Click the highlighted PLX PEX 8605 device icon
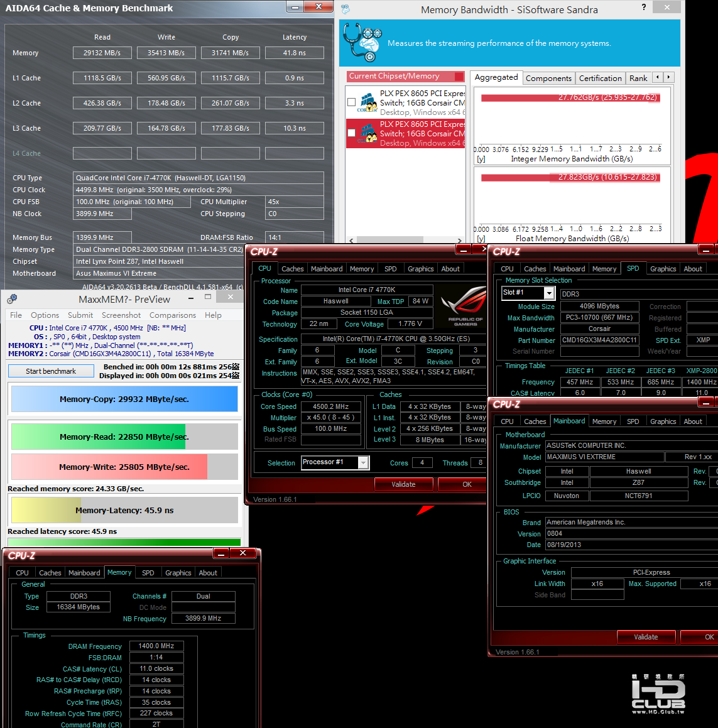 368,133
